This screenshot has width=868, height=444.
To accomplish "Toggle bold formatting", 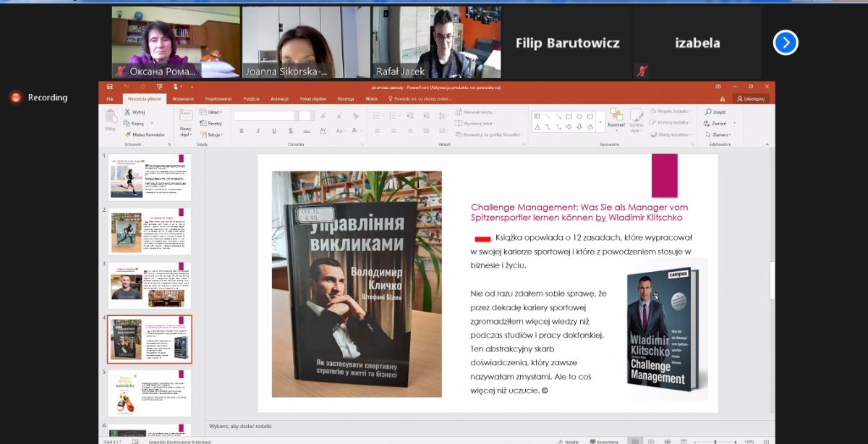I will pyautogui.click(x=240, y=131).
